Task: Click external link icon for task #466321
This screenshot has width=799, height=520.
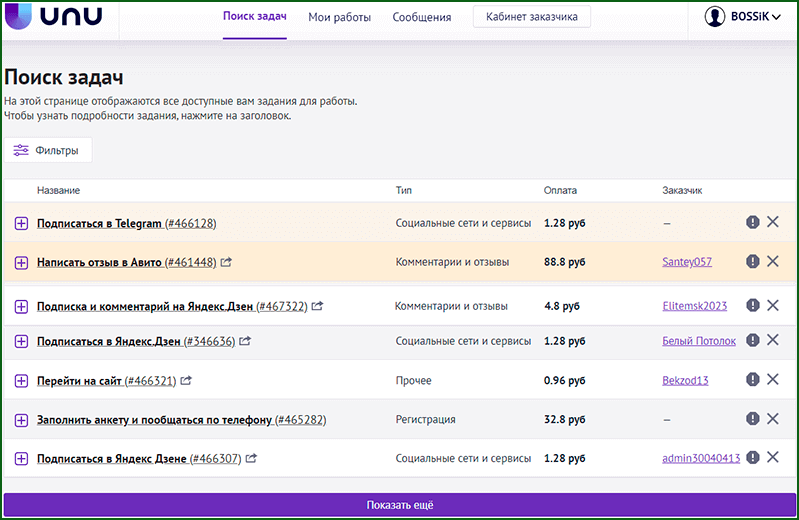Action: coord(186,380)
